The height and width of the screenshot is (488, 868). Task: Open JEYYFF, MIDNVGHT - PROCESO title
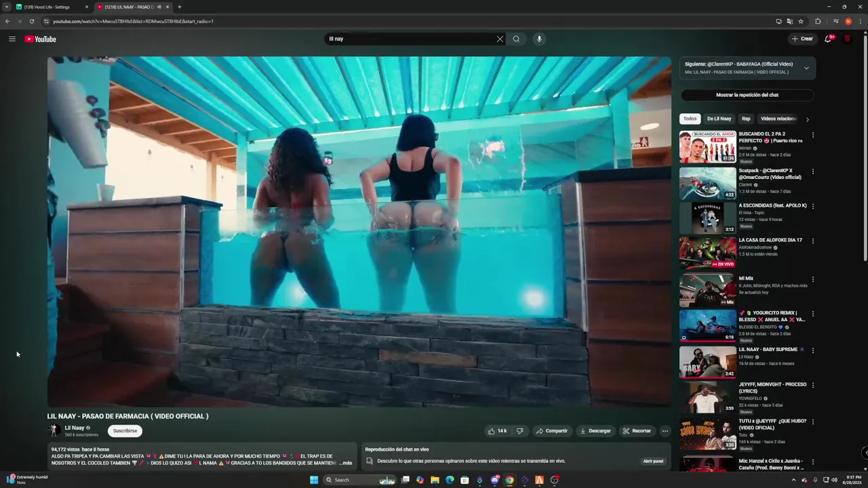click(772, 388)
